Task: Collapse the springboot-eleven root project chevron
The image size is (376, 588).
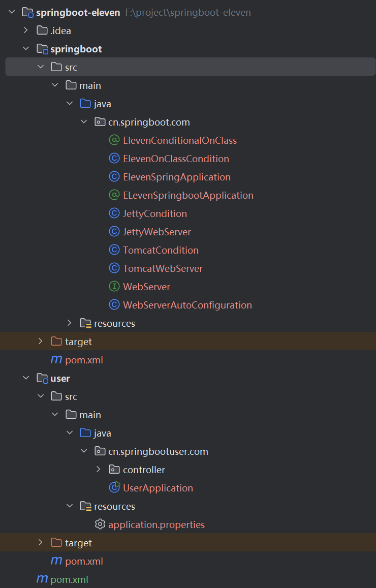Action: point(12,12)
